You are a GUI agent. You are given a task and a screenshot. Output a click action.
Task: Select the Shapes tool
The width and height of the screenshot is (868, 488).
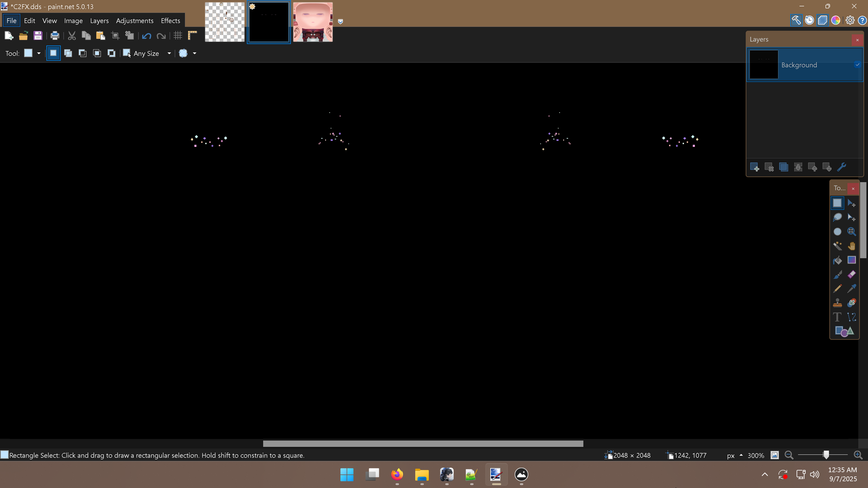(844, 332)
